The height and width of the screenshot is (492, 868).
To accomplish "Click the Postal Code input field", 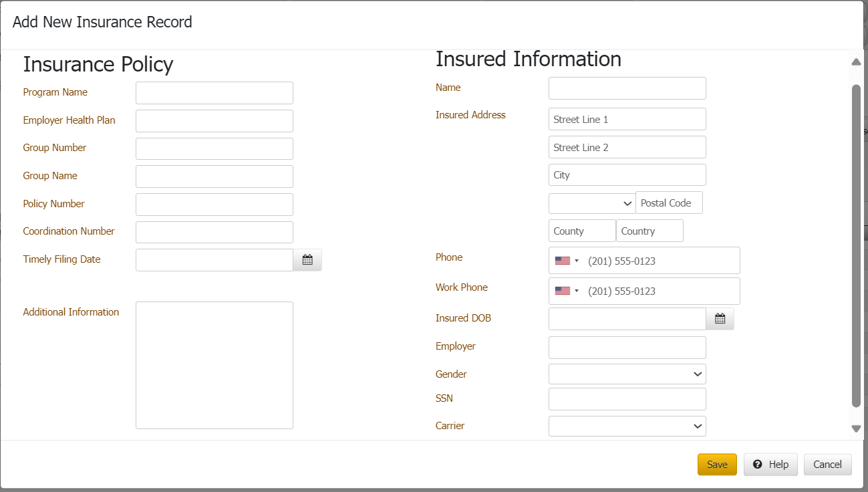I will 669,203.
